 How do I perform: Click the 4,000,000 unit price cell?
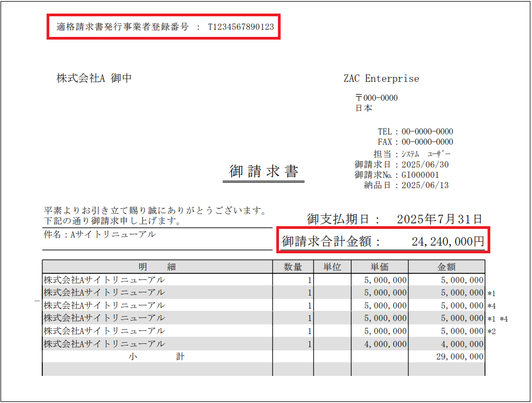[386, 344]
